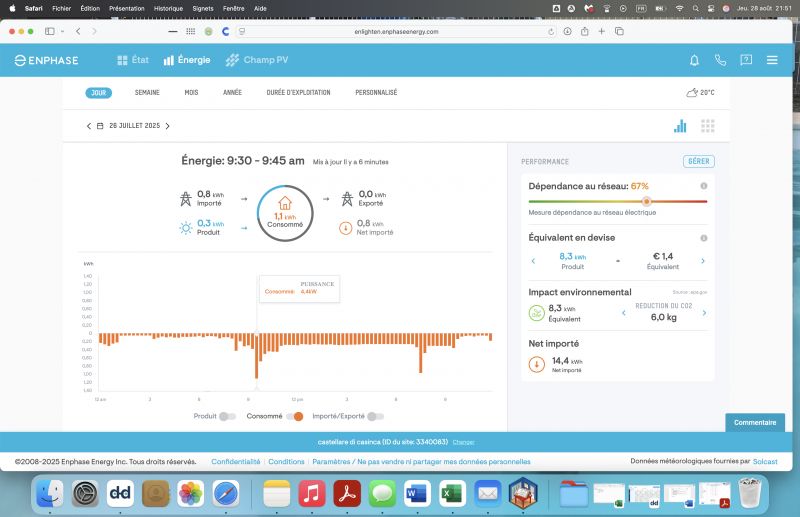Click the grid dependence slider marker
Screen dimensions: 800x517
point(646,201)
